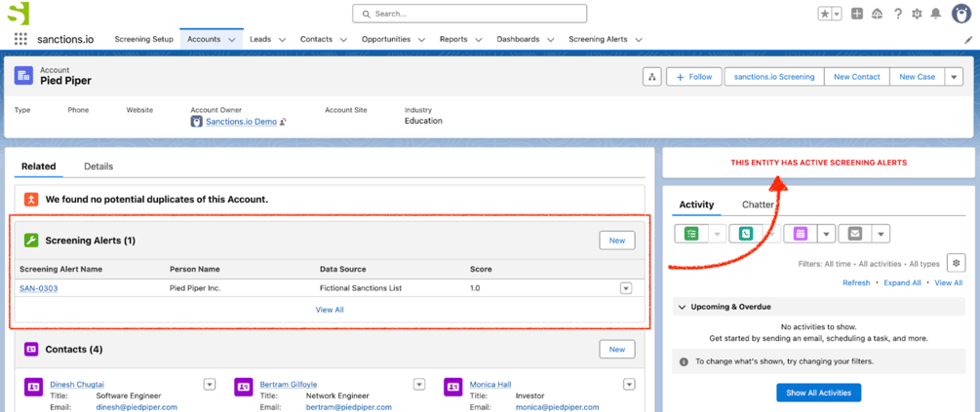
Task: Open the Contacts tab dropdown chevron
Action: point(344,39)
